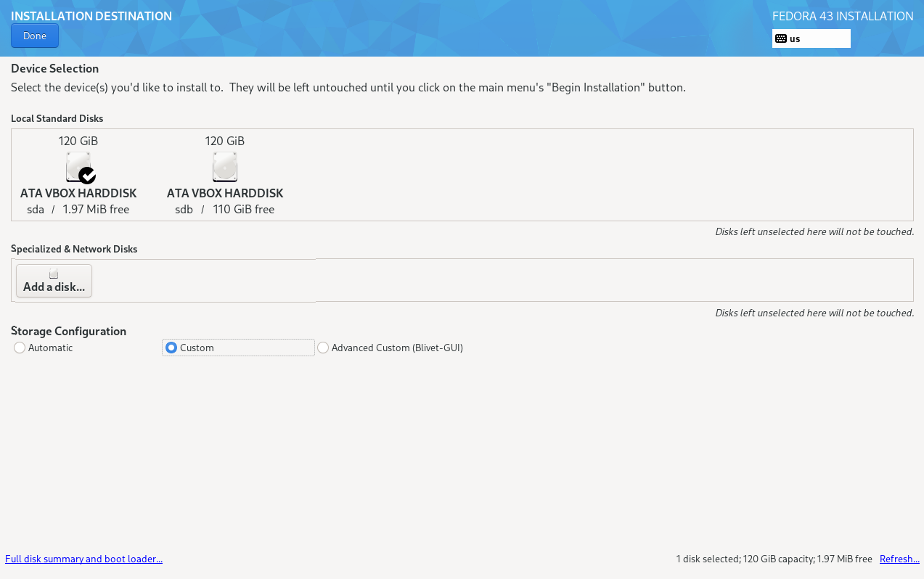Click "sdb / 110 GiB free" text
The height and width of the screenshot is (579, 924).
point(225,210)
